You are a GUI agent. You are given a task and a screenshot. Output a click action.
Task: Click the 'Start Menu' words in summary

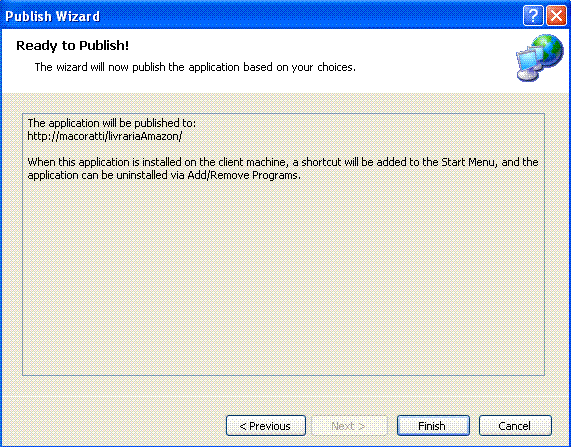click(469, 162)
